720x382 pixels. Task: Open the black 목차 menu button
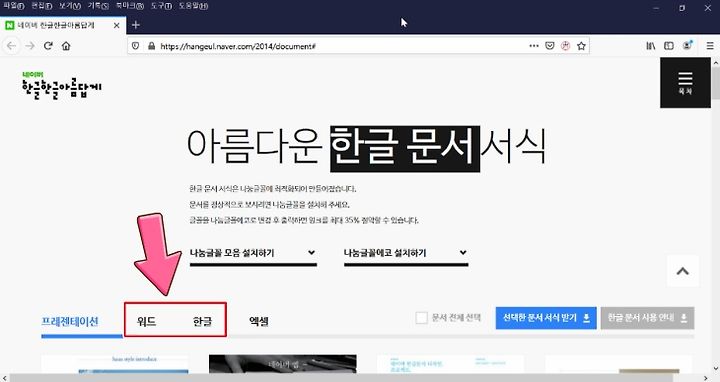pos(685,83)
